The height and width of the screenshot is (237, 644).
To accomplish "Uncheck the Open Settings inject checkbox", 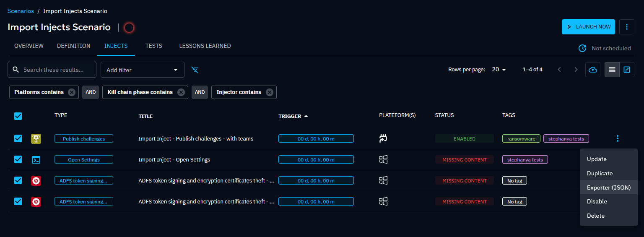I will (18, 159).
